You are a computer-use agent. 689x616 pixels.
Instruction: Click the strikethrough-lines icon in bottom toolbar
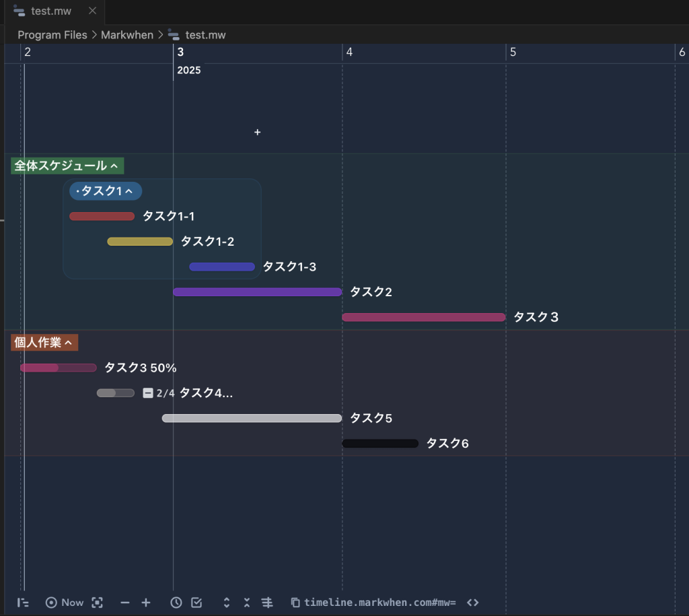click(x=267, y=603)
